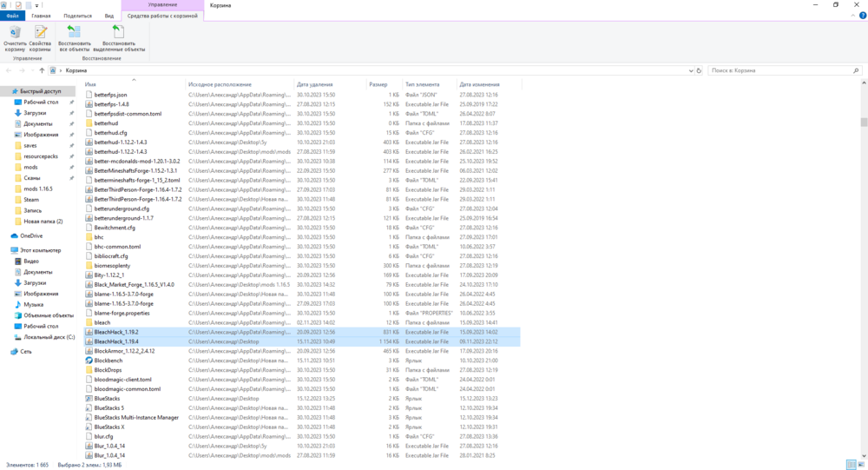Viewport: 868px width, 470px height.
Task: Click the scrollbar down arrow
Action: point(864,455)
